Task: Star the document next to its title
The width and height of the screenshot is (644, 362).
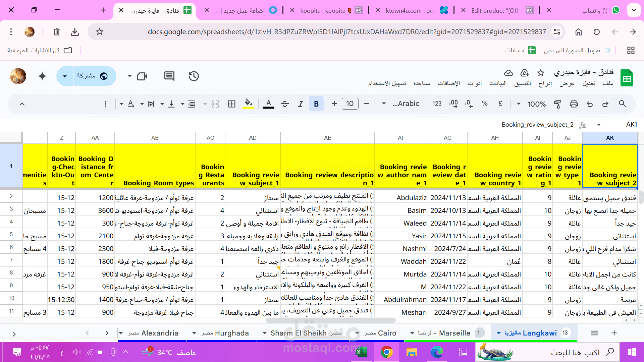Action: point(541,73)
